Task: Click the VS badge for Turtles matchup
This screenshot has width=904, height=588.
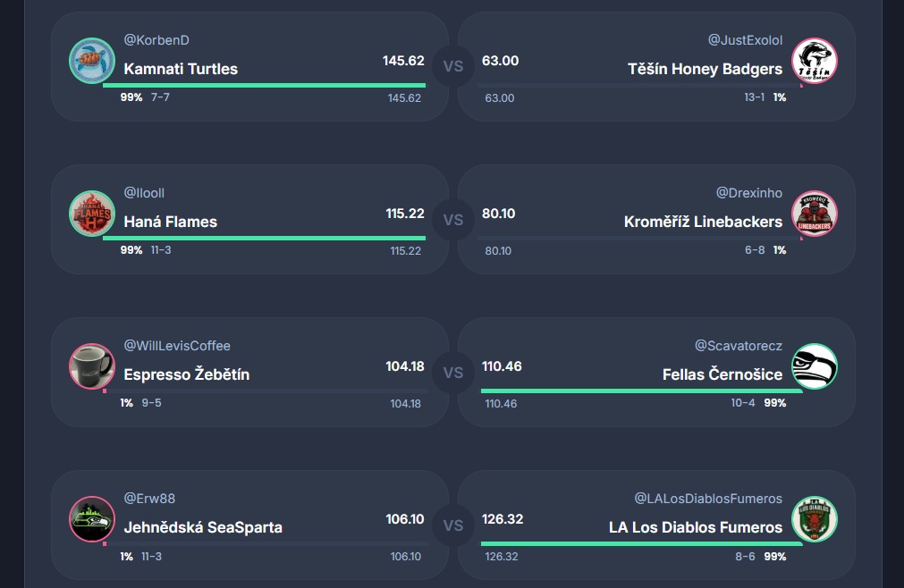Action: (x=453, y=66)
